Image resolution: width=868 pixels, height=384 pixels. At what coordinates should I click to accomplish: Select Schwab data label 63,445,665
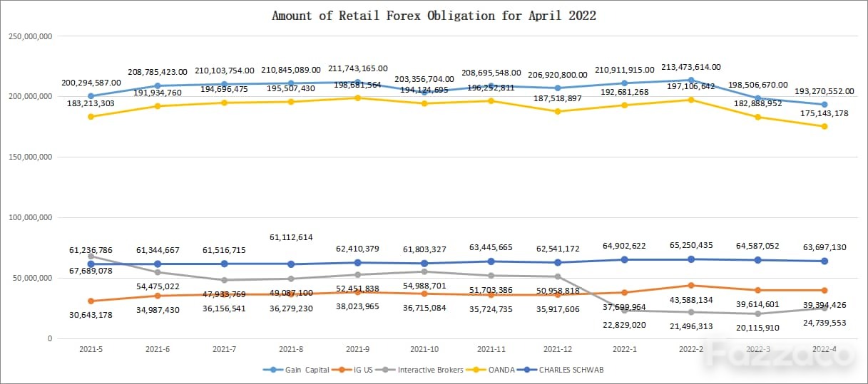tap(491, 248)
